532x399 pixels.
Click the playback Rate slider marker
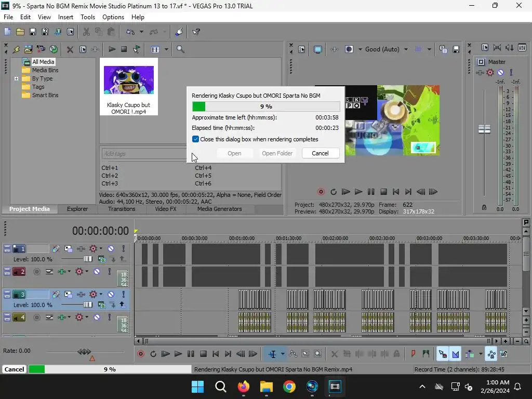click(92, 358)
